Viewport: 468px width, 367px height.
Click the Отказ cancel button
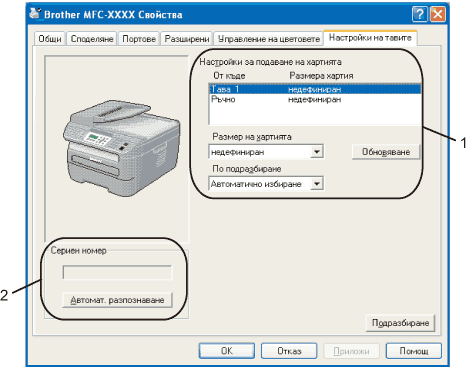point(289,351)
